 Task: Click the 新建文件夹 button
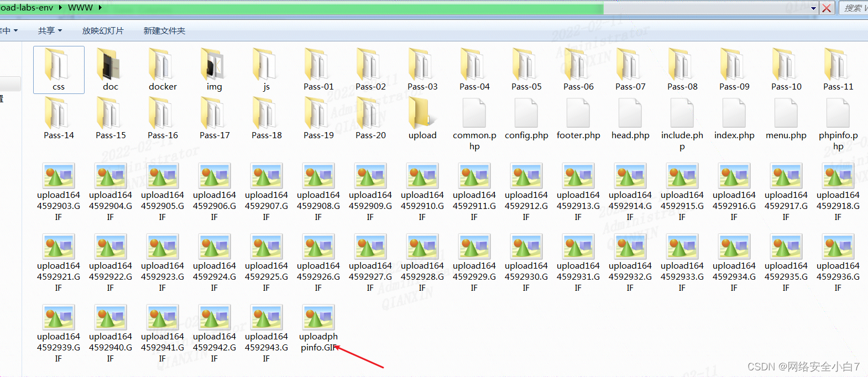[x=164, y=31]
